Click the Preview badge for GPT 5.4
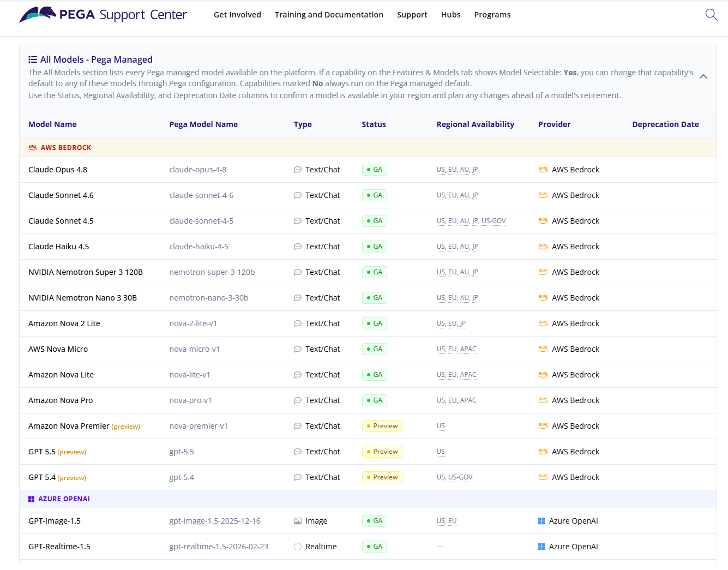The image size is (728, 570). tap(382, 477)
